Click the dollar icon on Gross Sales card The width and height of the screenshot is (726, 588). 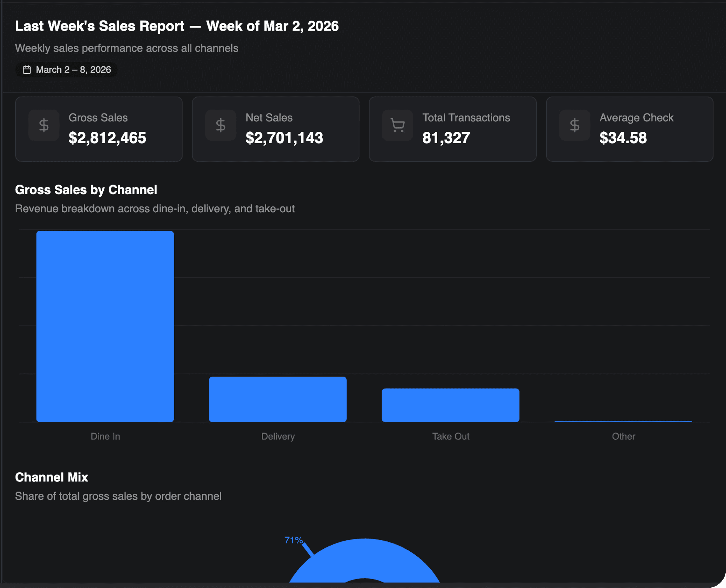click(44, 125)
